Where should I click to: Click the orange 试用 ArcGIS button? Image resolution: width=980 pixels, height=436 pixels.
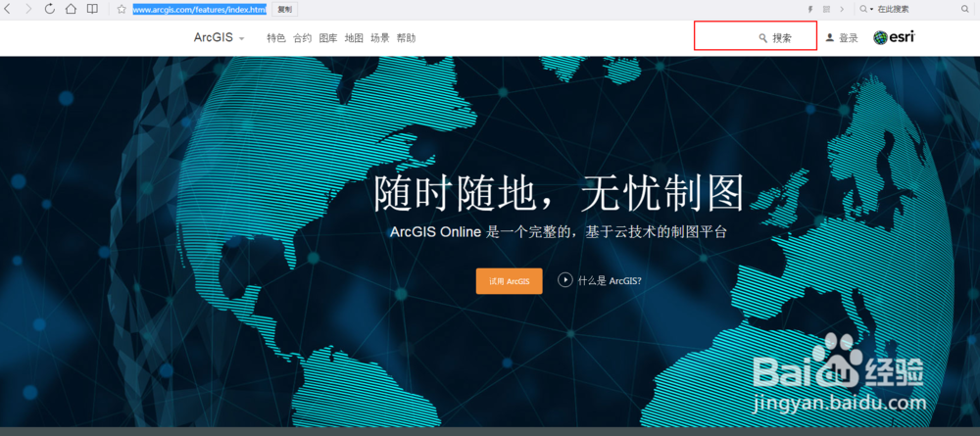[509, 281]
